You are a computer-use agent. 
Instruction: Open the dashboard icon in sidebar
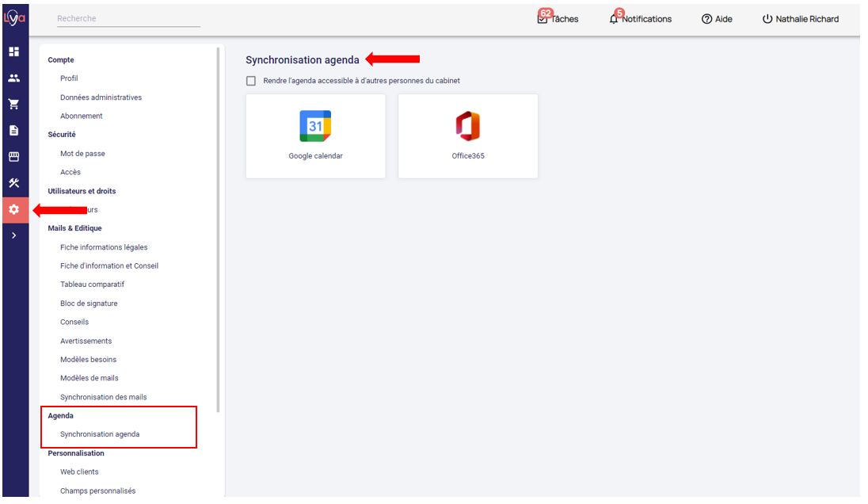[x=13, y=52]
